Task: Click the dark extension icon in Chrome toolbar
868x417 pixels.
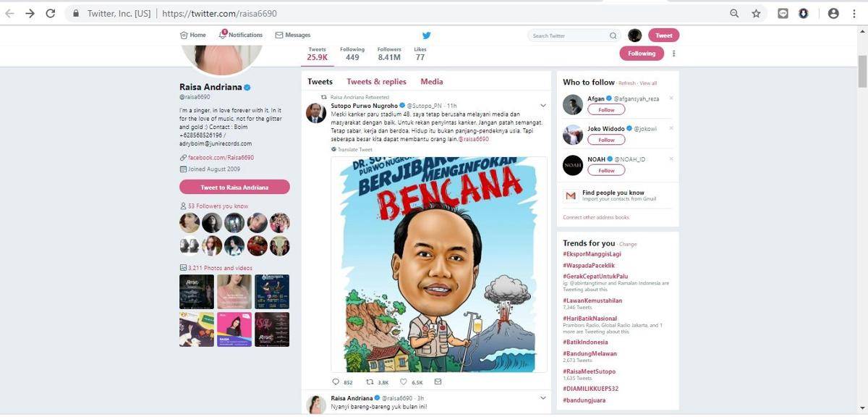Action: [x=804, y=13]
